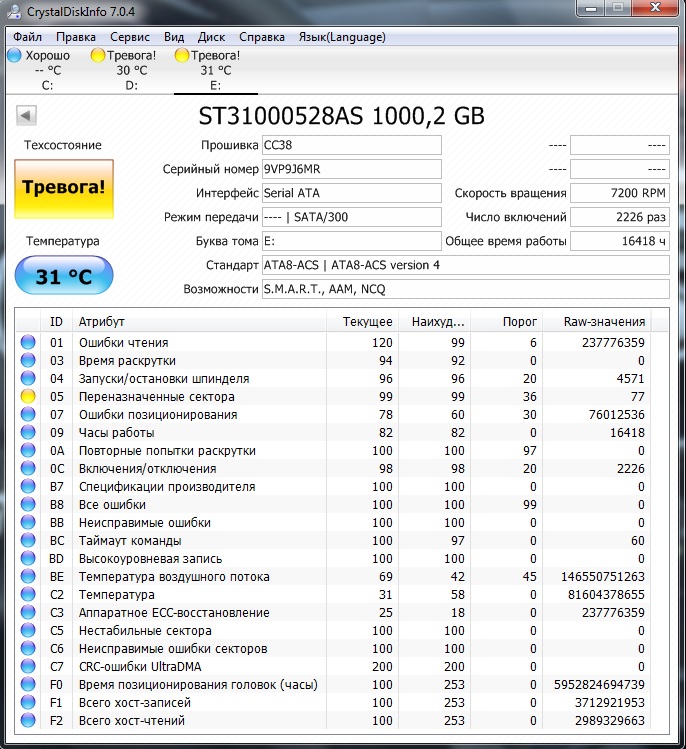
Task: Click status orb for B7 Спецификации производителя
Action: (28, 486)
